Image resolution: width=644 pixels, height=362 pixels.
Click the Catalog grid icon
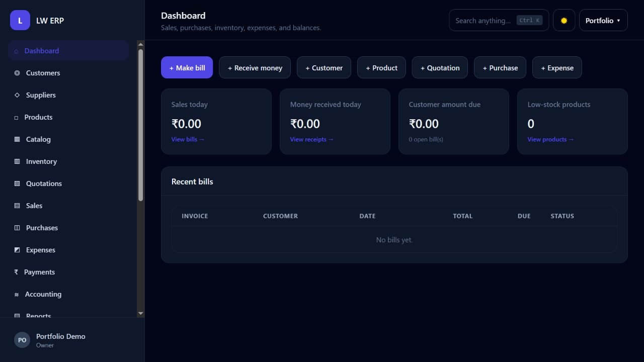click(x=17, y=139)
